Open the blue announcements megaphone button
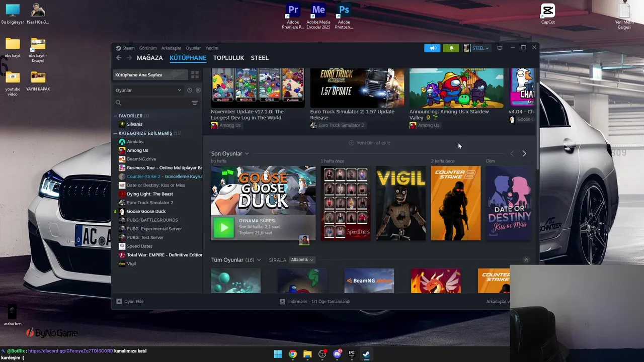Viewport: 644px width, 362px height. pos(432,48)
